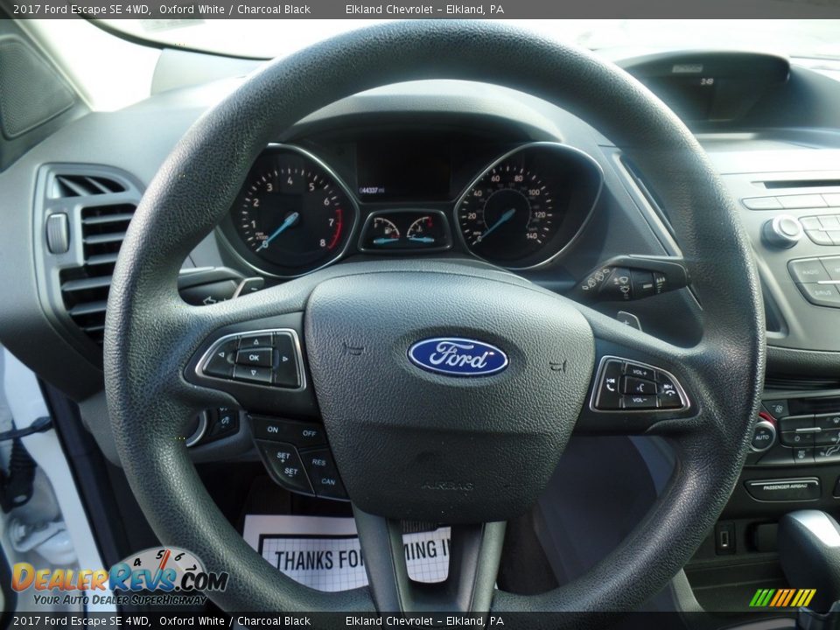Enable AUTO climate mode on the dash
This screenshot has height=630, width=840.
click(762, 436)
